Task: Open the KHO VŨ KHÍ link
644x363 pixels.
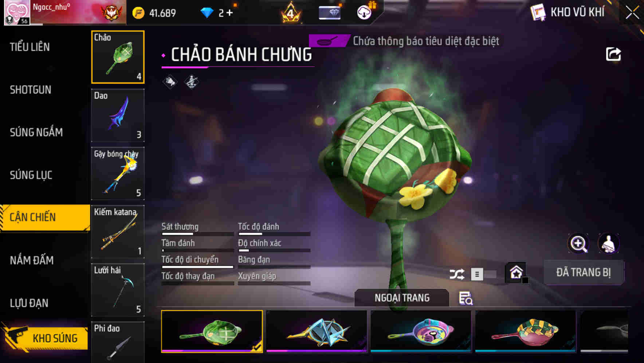Action: tap(578, 12)
